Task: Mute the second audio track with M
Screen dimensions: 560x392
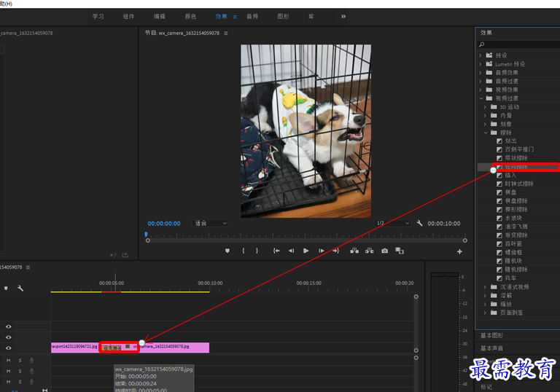Action: 9,372
